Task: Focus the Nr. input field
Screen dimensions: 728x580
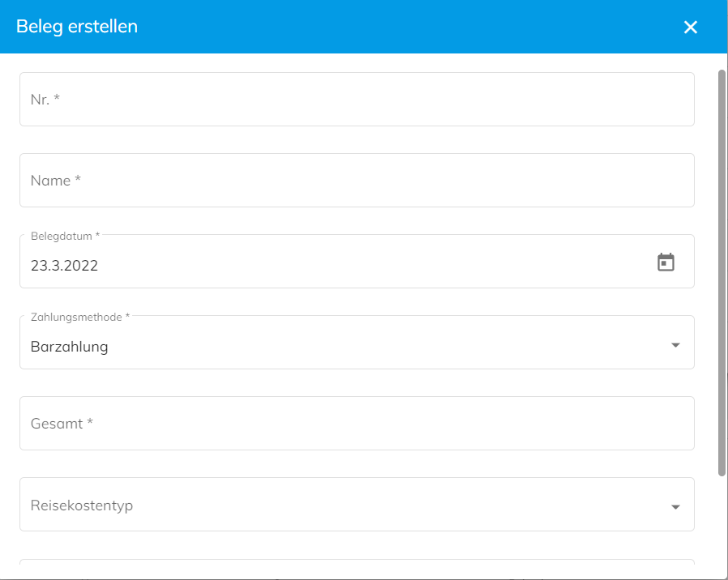Action: pyautogui.click(x=357, y=100)
